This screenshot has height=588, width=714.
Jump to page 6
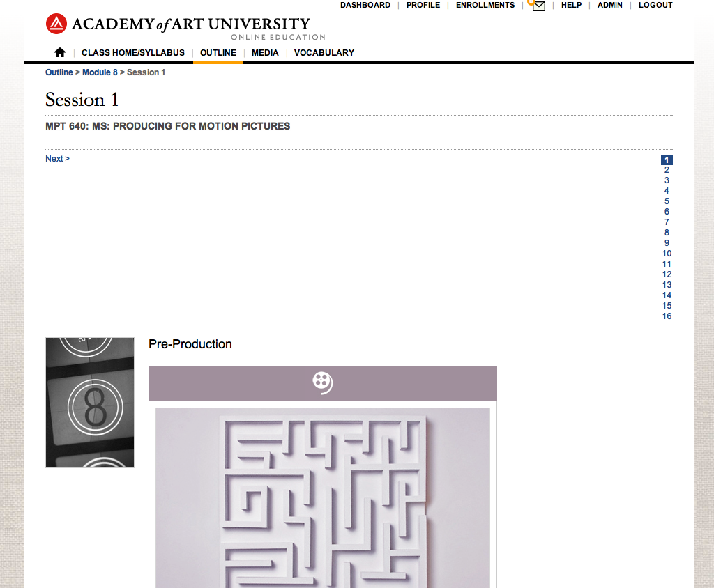[667, 212]
